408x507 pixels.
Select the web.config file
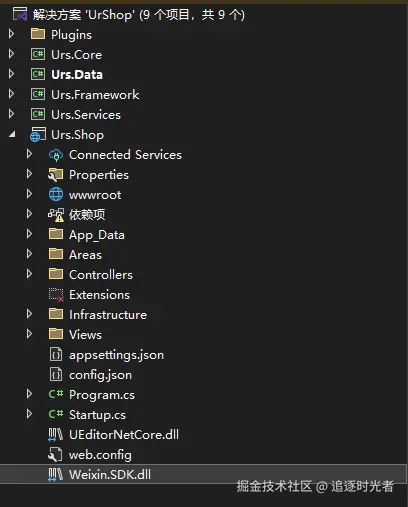tap(100, 455)
